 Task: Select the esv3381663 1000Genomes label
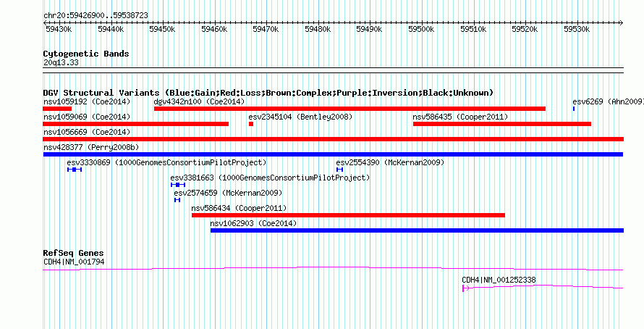[270, 178]
